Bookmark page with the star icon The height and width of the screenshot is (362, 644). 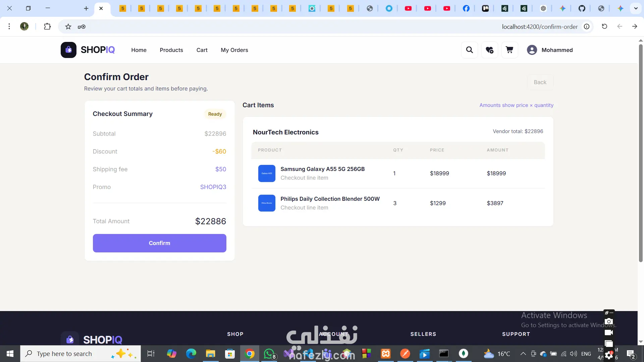point(68,26)
